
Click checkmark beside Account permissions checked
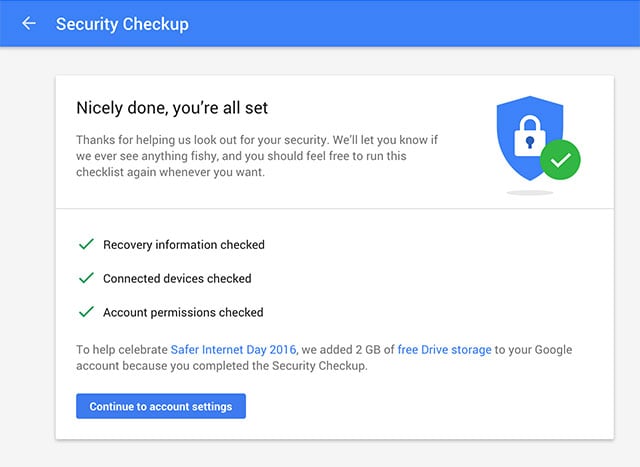coord(86,312)
